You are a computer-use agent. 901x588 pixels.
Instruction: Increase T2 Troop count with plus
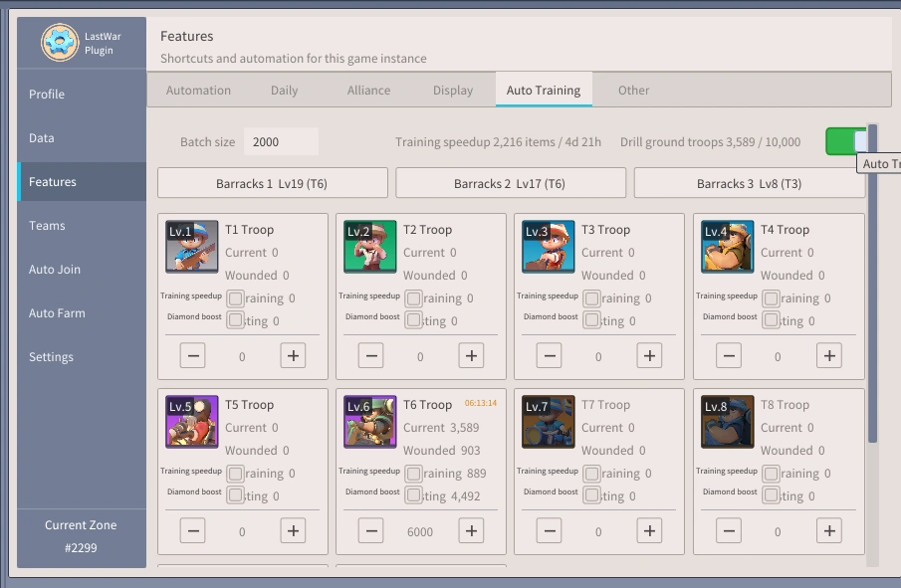(x=471, y=356)
